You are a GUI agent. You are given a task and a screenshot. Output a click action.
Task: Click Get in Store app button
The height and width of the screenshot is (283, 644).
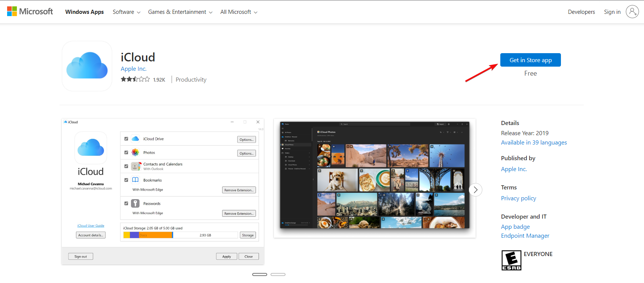tap(530, 60)
